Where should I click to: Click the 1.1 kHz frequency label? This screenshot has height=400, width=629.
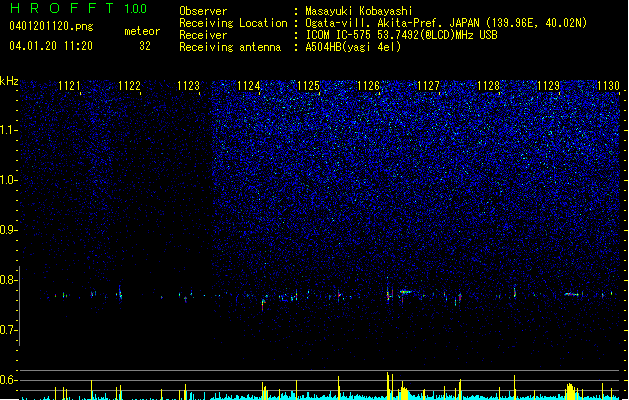[8, 130]
